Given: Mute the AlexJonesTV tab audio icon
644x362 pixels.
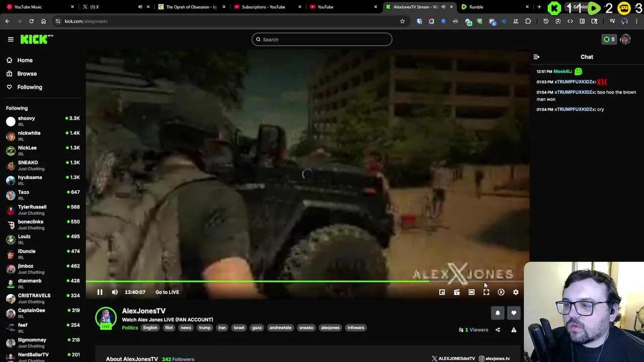Looking at the screenshot, I should tap(443, 7).
